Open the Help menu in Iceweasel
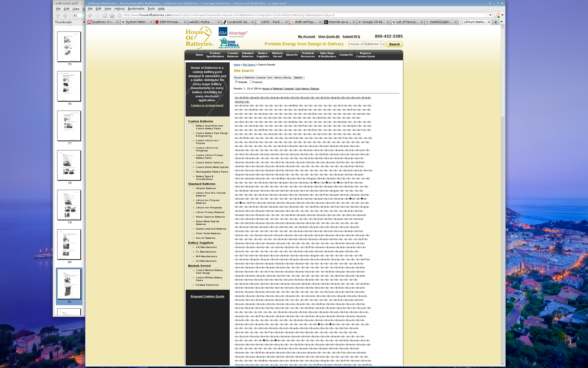Screen dimensions: 588x368 click(161, 9)
